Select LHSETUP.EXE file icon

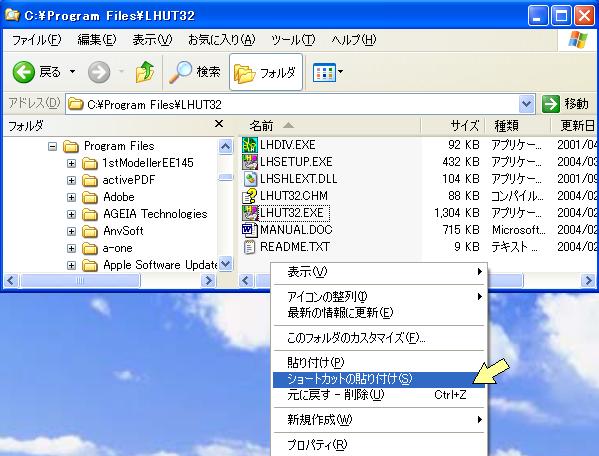tap(250, 162)
